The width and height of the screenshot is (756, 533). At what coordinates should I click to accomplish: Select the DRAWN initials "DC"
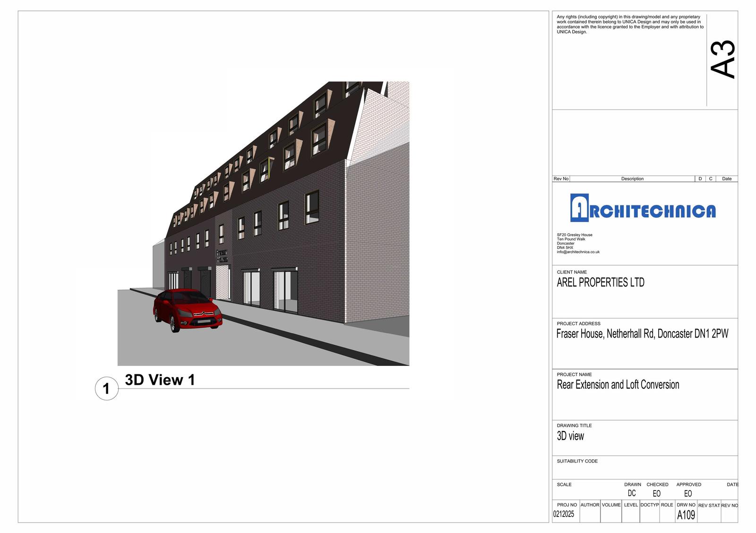(x=631, y=492)
